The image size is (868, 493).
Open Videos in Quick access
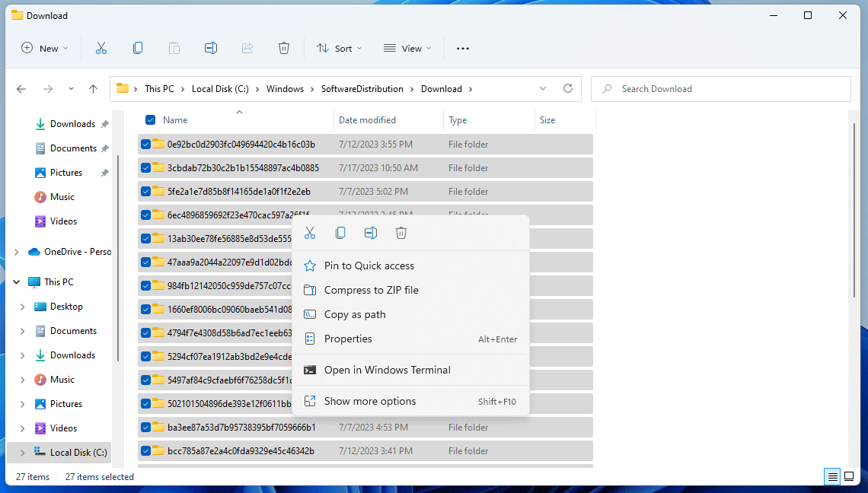pos(63,221)
